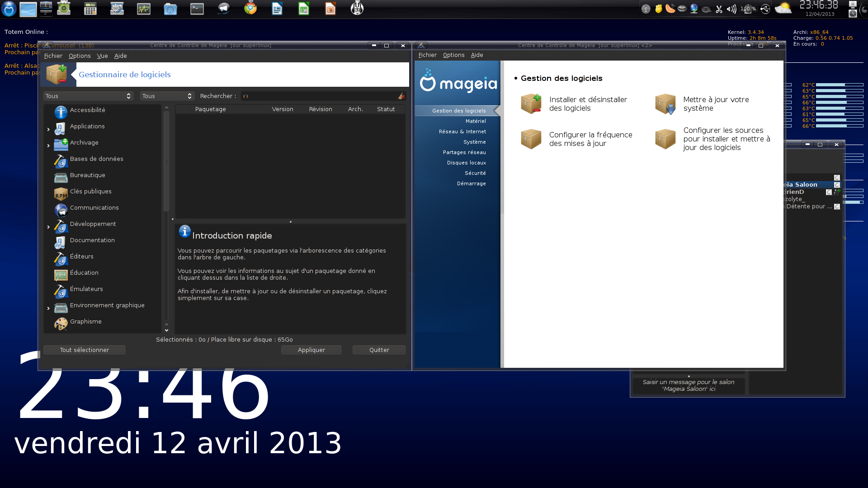Launch the calculator from the panel

tap(90, 9)
